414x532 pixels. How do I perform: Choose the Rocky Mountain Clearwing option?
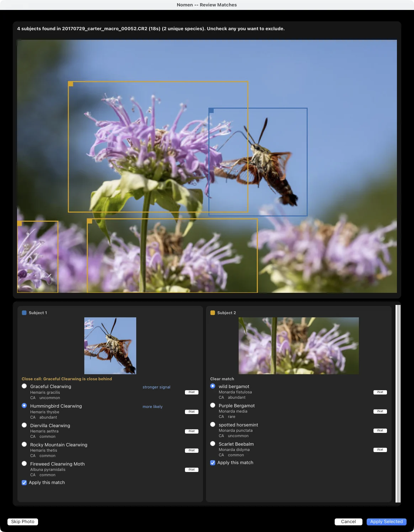pos(24,444)
